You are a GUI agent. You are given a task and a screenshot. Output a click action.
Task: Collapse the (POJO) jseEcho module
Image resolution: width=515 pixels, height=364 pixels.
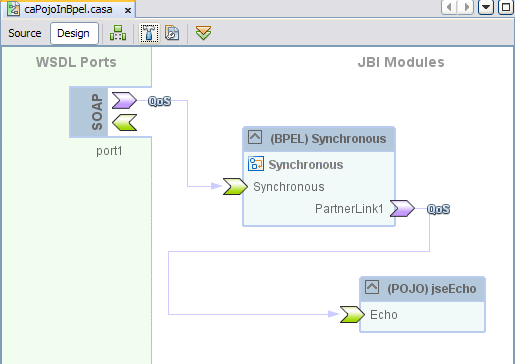pos(372,287)
